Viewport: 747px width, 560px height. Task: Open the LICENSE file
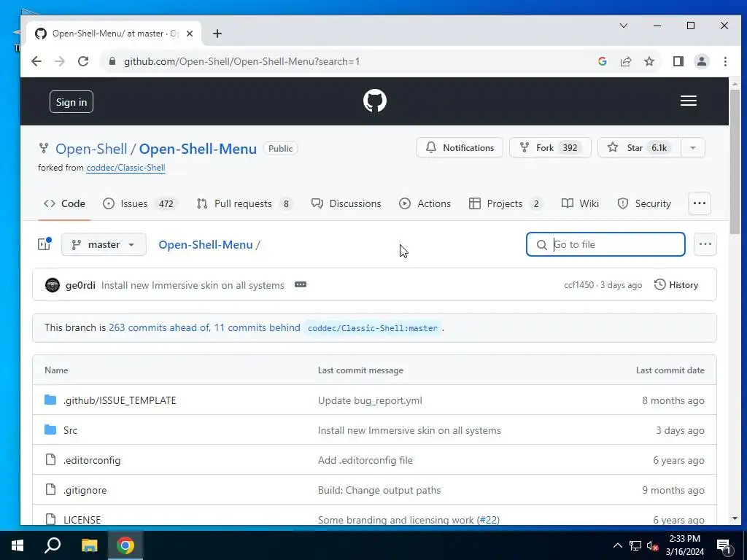pos(82,519)
